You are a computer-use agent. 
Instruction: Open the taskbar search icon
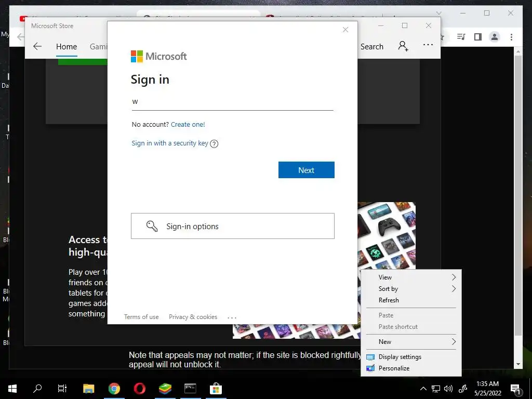[37, 389]
